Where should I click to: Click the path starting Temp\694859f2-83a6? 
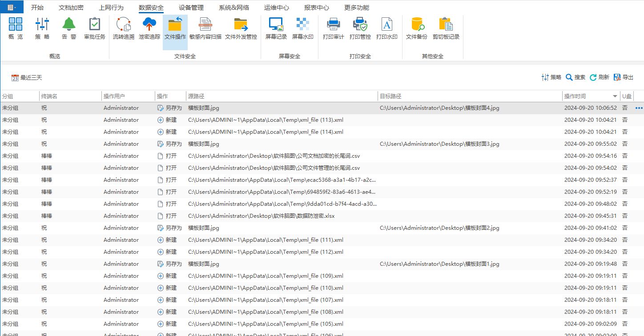tap(282, 192)
